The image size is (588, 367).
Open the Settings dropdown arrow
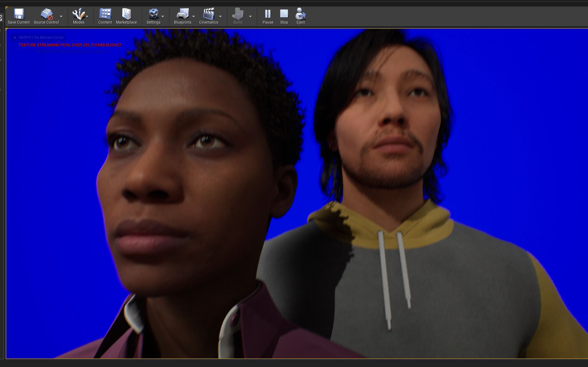point(163,16)
